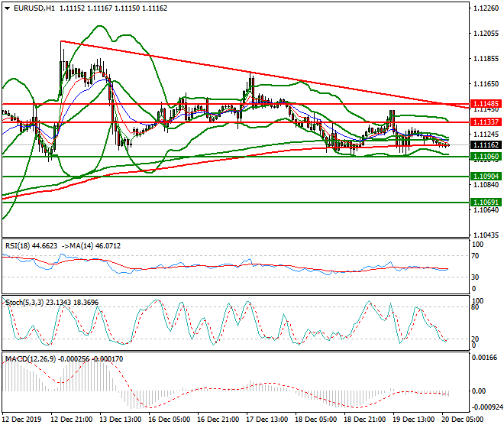This screenshot has width=504, height=428.
Task: Select the price scale value 1.10640
Action: pos(486,210)
